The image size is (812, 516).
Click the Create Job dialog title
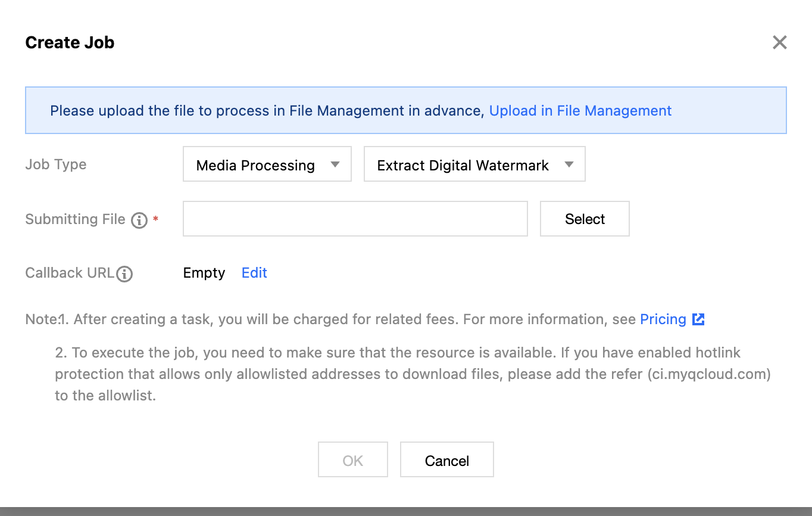click(x=70, y=43)
